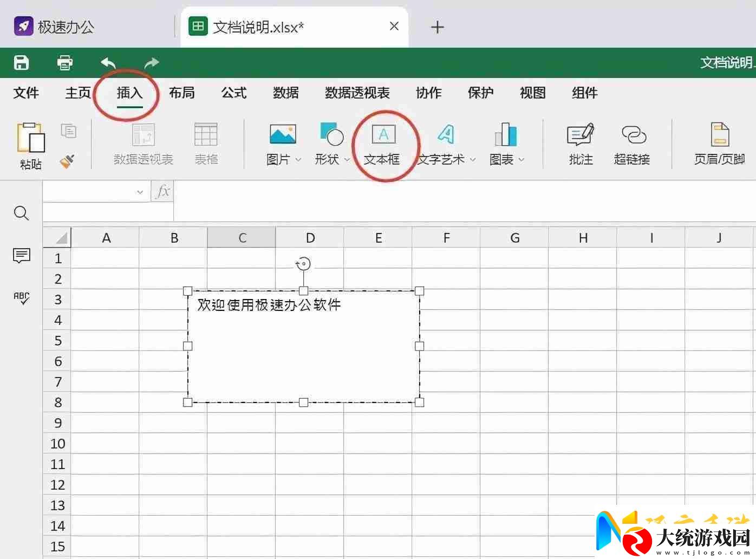Viewport: 756px width, 559px height.
Task: Select row 1 header
Action: 57,258
